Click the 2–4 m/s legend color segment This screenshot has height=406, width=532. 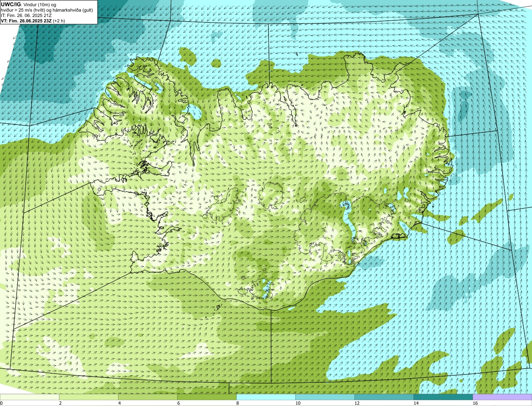[x=89, y=397]
